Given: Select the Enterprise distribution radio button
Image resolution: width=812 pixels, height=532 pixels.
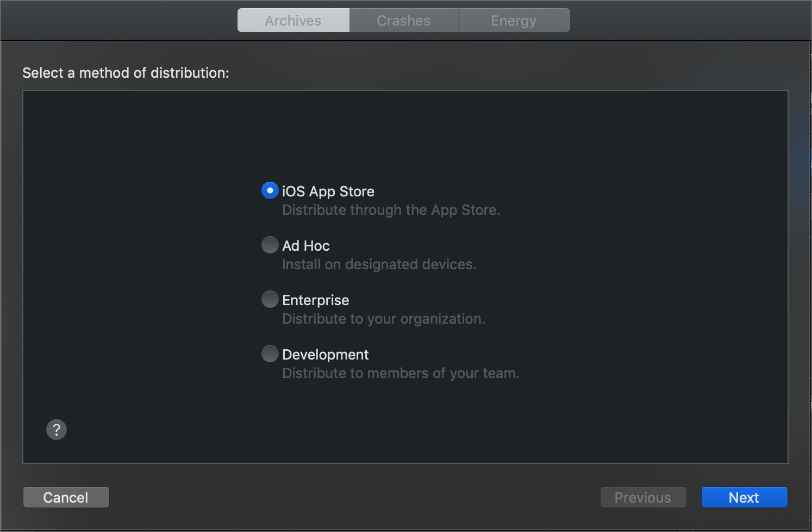Looking at the screenshot, I should point(270,299).
